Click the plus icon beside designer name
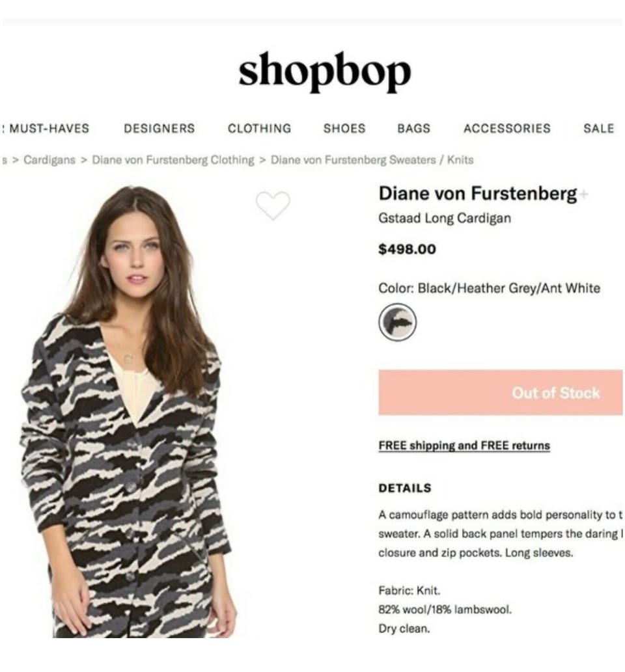625x672 pixels. point(583,194)
